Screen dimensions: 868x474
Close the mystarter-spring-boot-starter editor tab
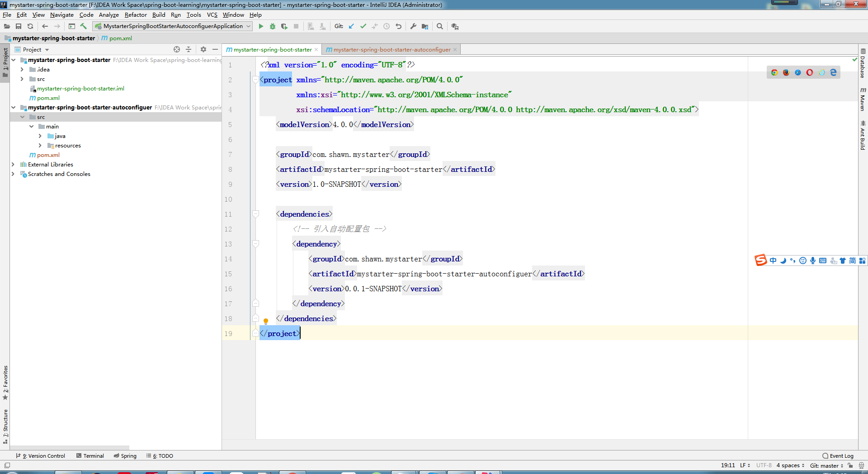[x=316, y=50]
